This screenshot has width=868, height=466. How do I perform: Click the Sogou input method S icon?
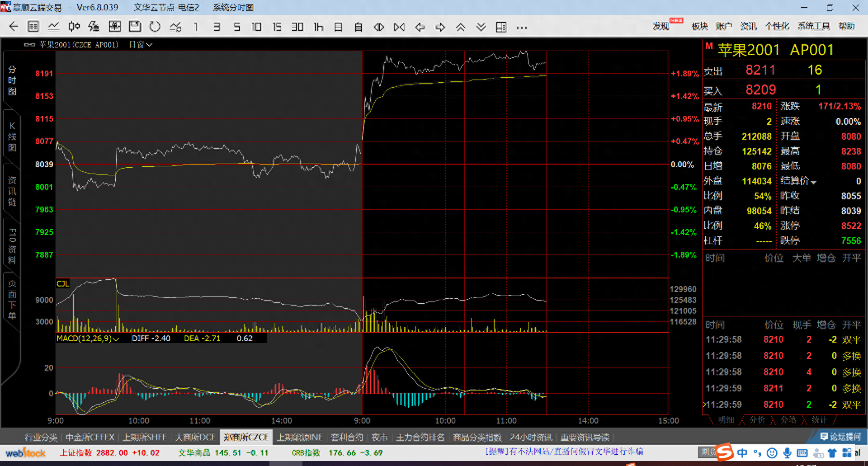(x=725, y=452)
